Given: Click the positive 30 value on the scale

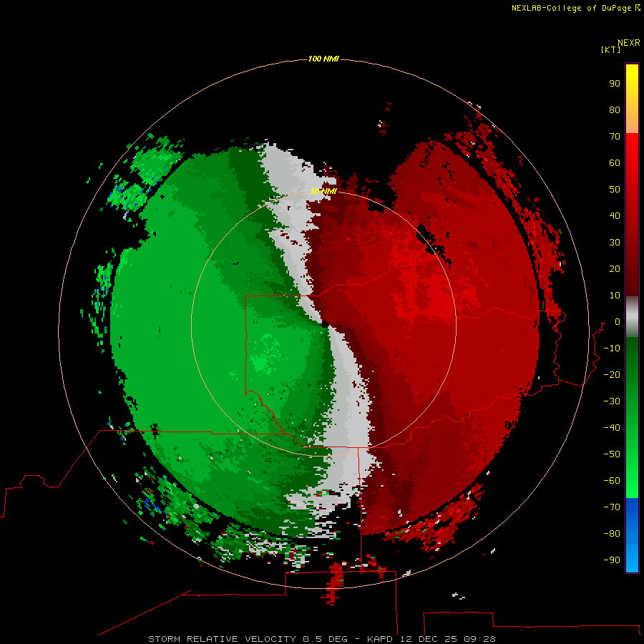Looking at the screenshot, I should click(x=615, y=243).
